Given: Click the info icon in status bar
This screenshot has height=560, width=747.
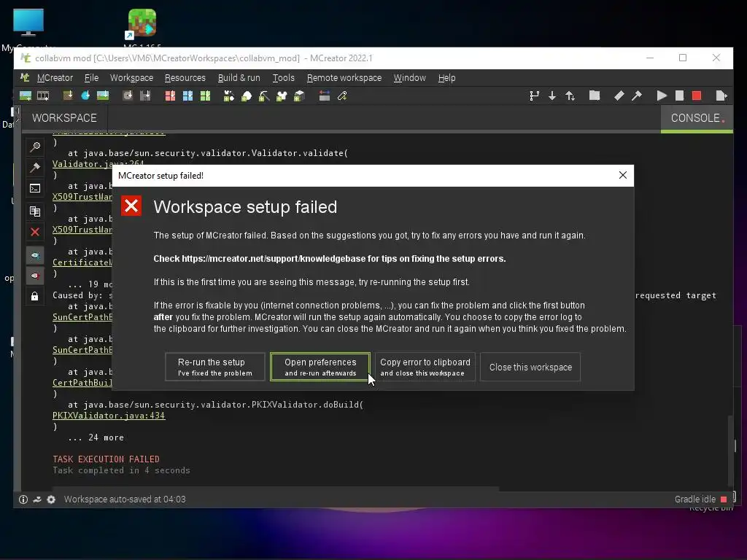Looking at the screenshot, I should tap(23, 499).
